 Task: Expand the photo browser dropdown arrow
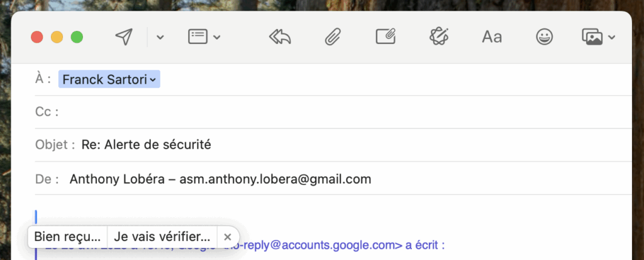point(611,37)
